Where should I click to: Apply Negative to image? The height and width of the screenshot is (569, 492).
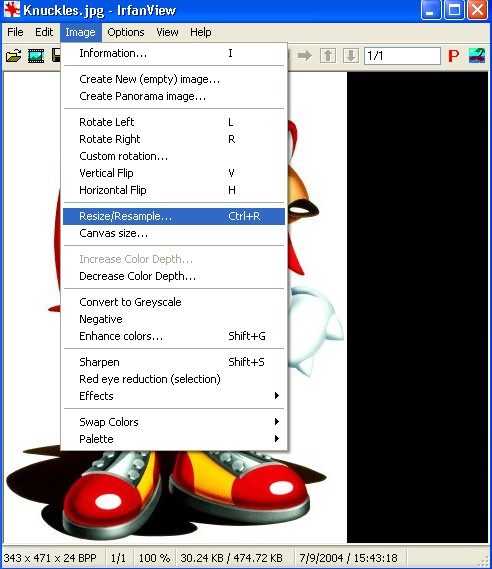click(174, 319)
